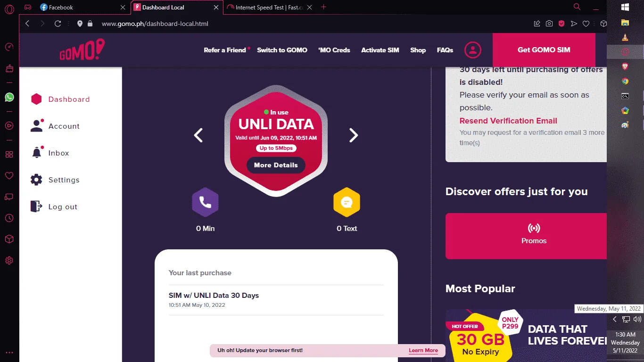Show next plan with right arrow
The image size is (644, 362).
pos(354,135)
